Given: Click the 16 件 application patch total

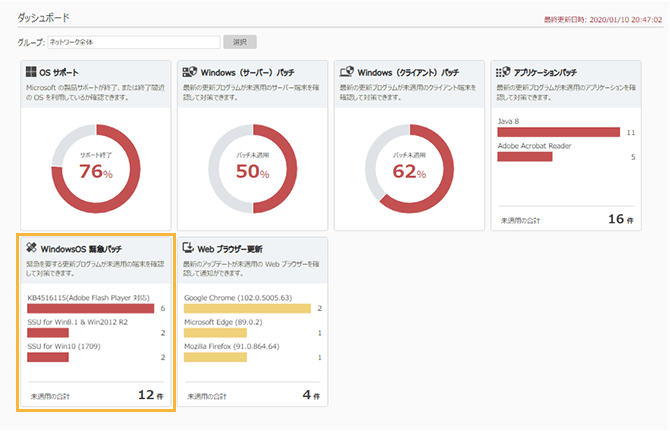Looking at the screenshot, I should [x=621, y=218].
